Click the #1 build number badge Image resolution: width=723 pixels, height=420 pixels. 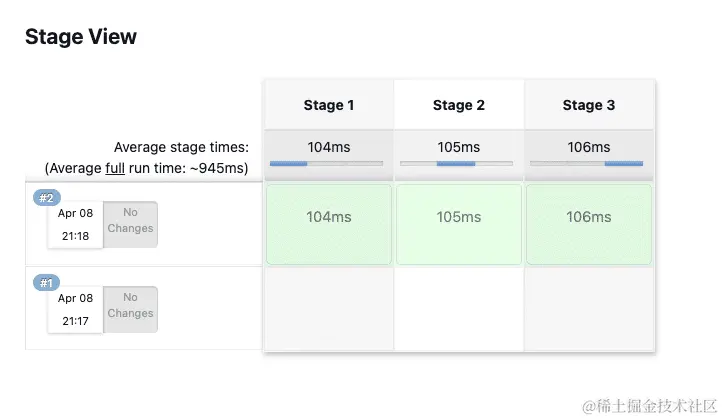46,283
